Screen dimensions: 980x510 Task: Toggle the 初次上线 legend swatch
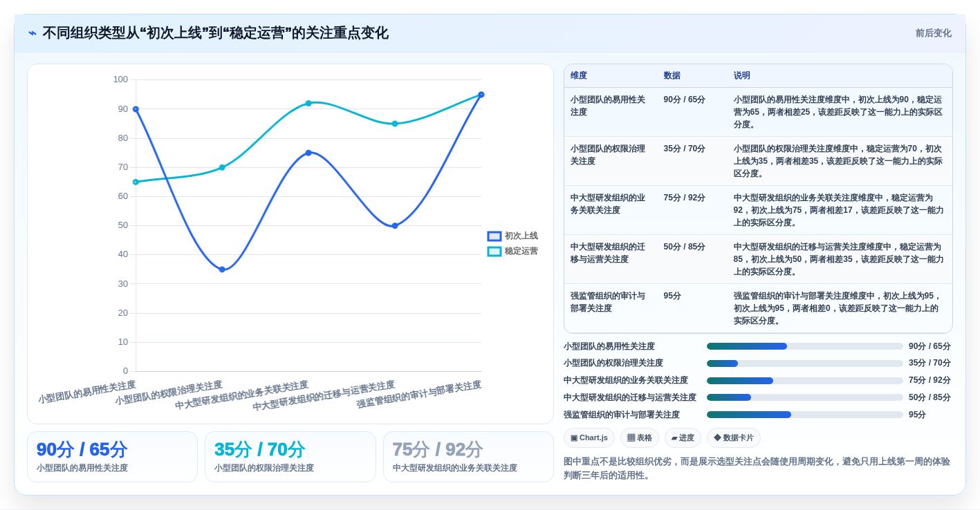point(494,236)
